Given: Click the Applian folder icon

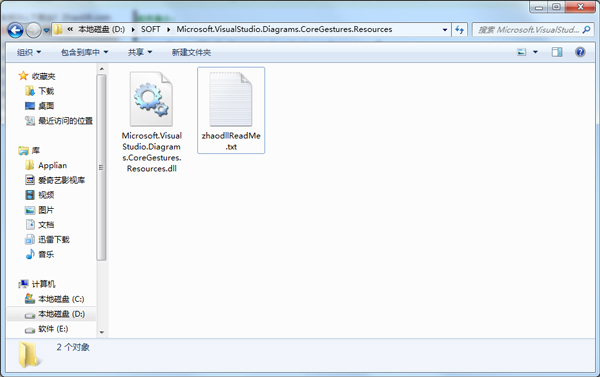Looking at the screenshot, I should click(29, 165).
